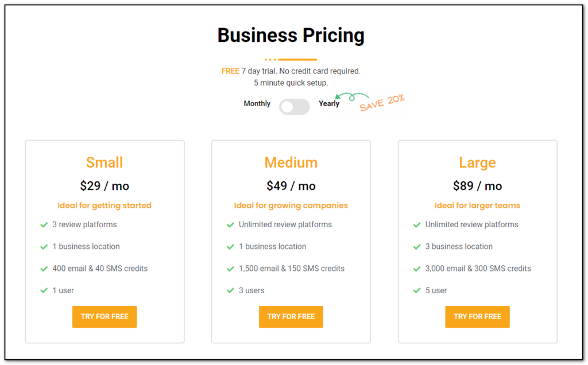Viewport: 588px width, 365px height.
Task: Click the Large plan's TRY FOR FREE button
Action: (477, 317)
